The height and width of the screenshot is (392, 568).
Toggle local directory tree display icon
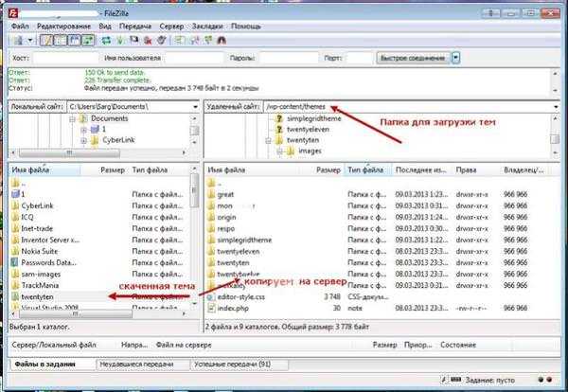61,40
